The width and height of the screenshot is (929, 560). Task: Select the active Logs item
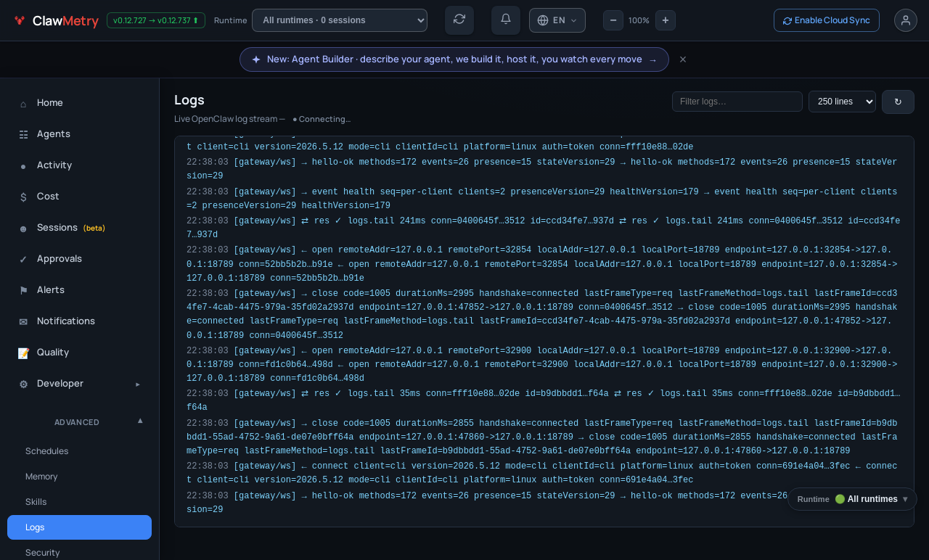tap(80, 527)
